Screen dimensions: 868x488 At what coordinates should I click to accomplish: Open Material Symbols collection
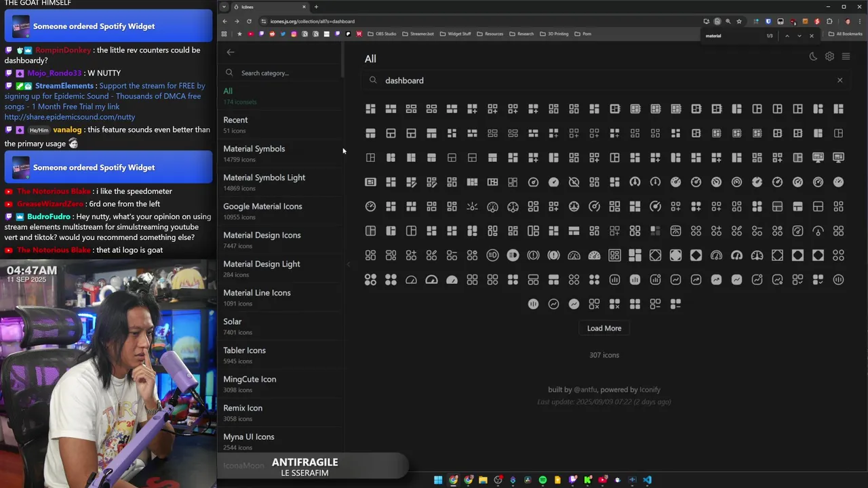pyautogui.click(x=280, y=153)
